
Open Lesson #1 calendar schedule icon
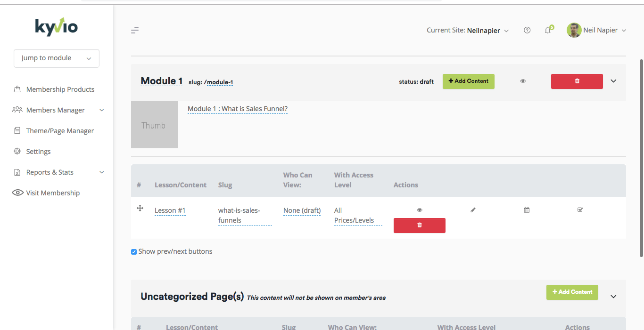point(527,210)
